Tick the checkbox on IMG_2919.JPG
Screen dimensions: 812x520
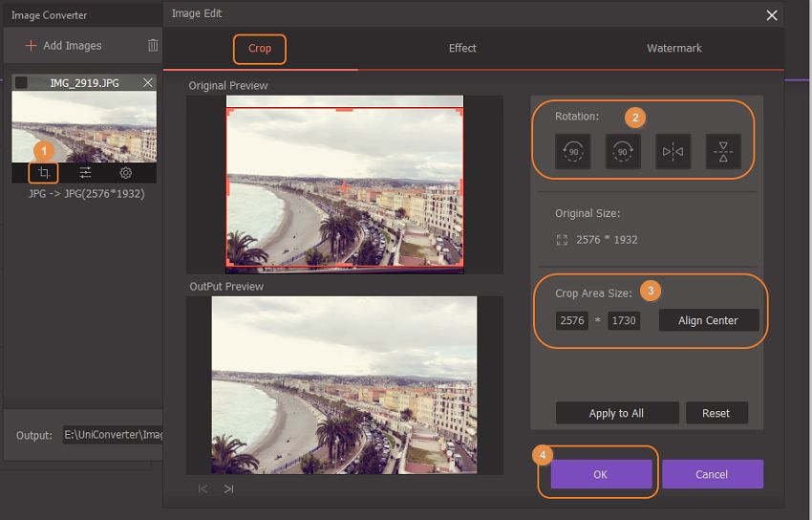pos(22,83)
